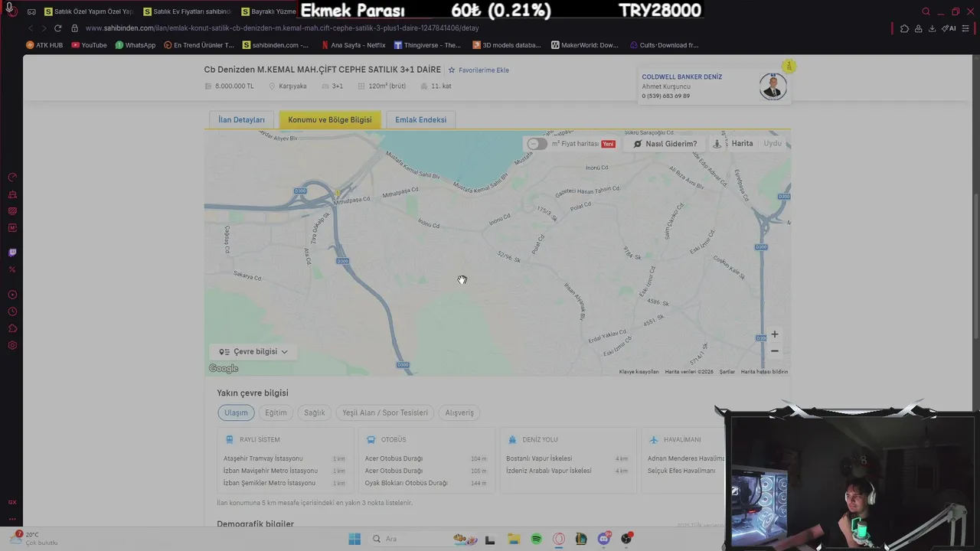Viewport: 980px width, 551px height.
Task: Select the Sağlık filter chip
Action: coord(315,412)
